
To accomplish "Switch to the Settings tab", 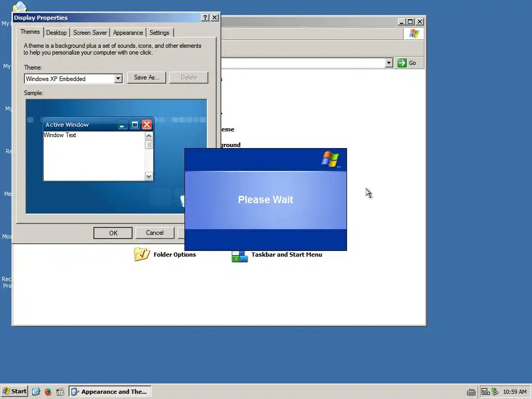I will [x=159, y=33].
